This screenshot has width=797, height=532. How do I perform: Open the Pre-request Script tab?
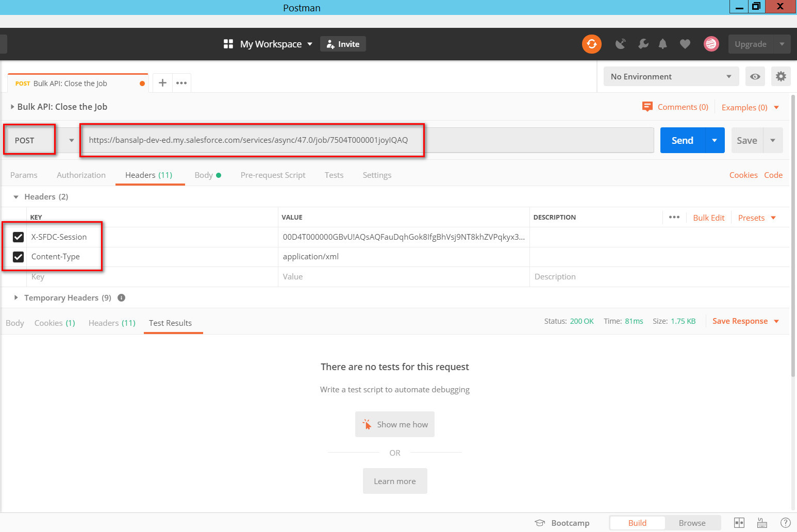(273, 175)
